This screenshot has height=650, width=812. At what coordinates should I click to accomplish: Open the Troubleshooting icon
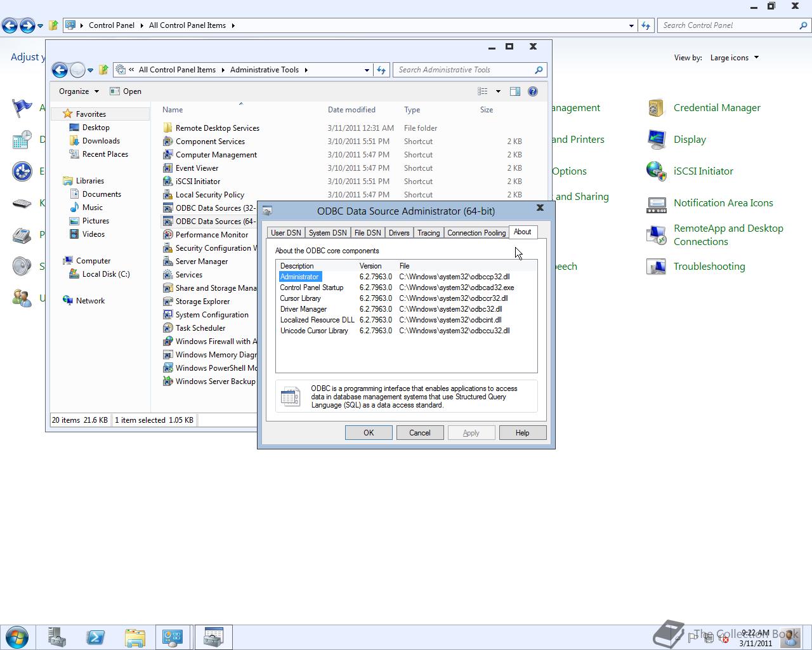656,267
